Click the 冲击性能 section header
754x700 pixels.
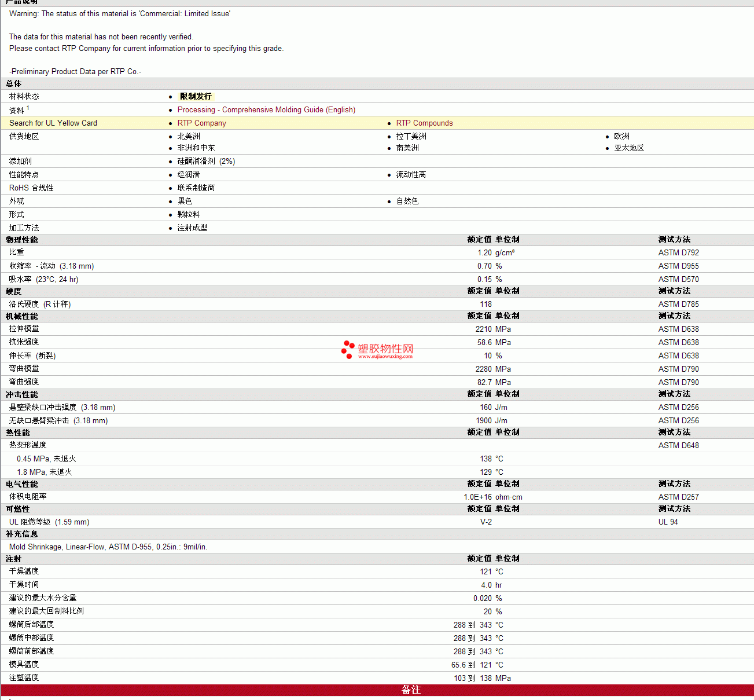22,395
